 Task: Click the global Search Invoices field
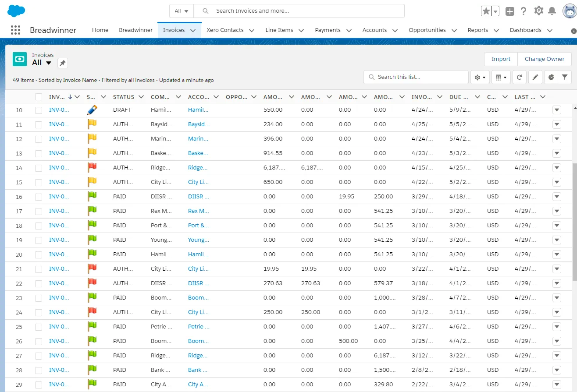tap(299, 11)
